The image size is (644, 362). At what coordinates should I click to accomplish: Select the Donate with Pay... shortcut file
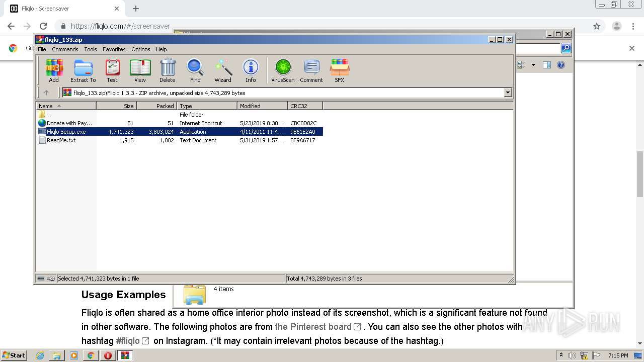click(x=180, y=123)
